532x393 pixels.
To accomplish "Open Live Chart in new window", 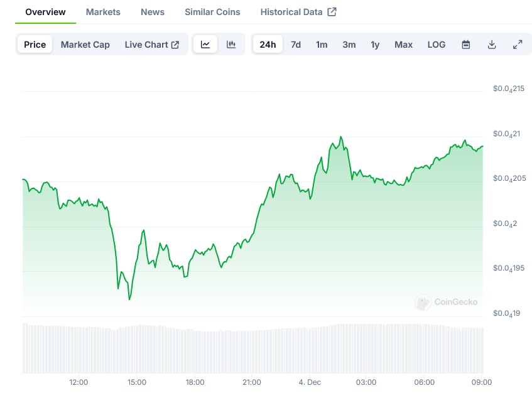I will (152, 45).
